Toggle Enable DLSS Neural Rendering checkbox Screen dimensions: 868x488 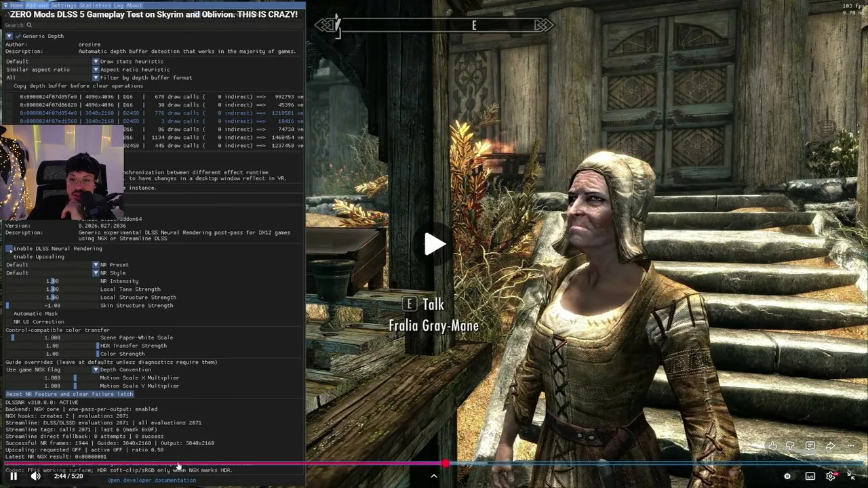[x=9, y=249]
